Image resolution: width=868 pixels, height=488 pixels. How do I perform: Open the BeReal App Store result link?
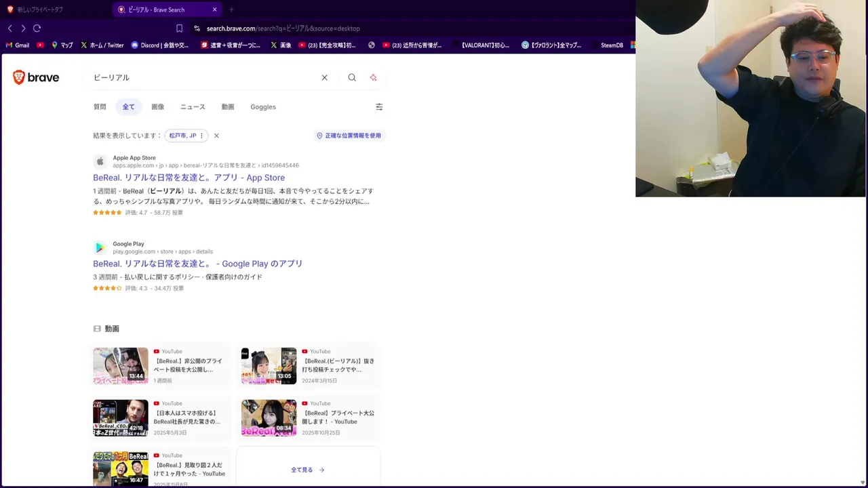point(189,178)
